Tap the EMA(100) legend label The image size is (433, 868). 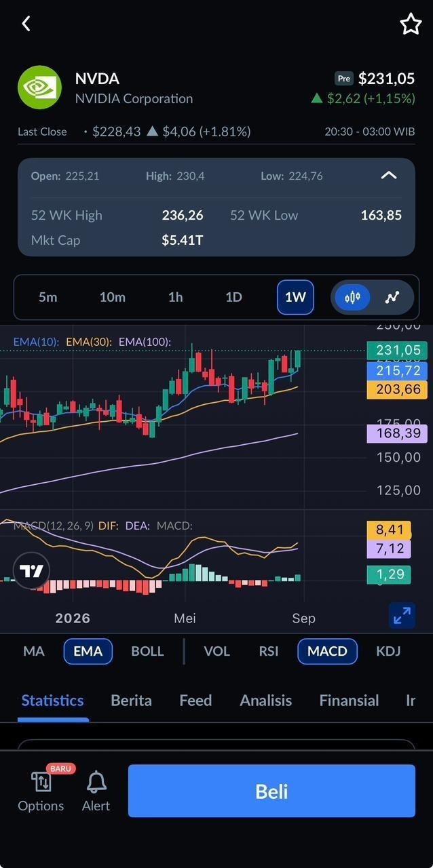[x=145, y=342]
